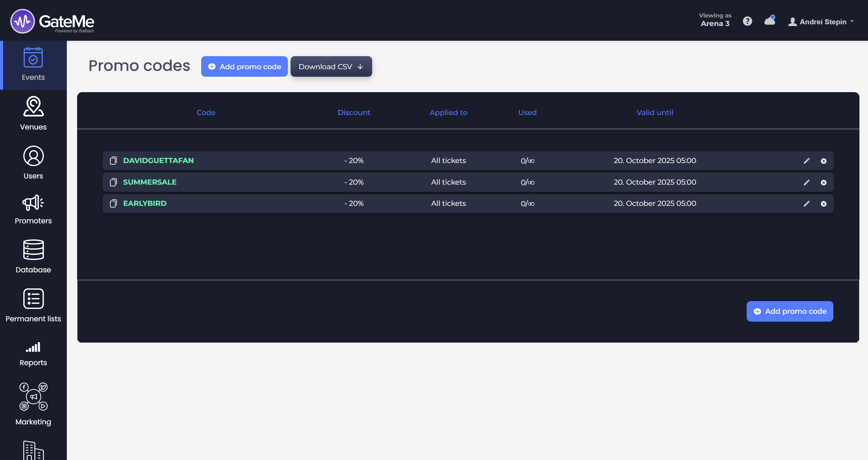Click bottom Add promo code button

click(x=790, y=311)
